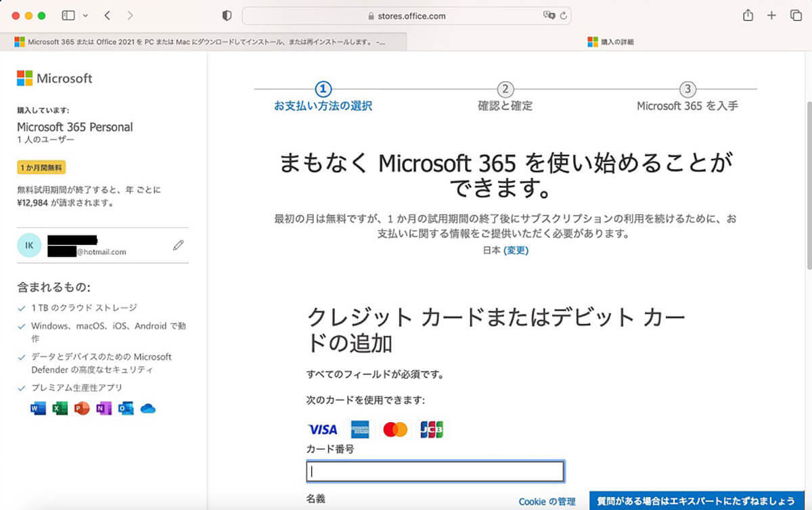Select step 2 確認と確定
This screenshot has height=510, width=812.
tap(505, 97)
